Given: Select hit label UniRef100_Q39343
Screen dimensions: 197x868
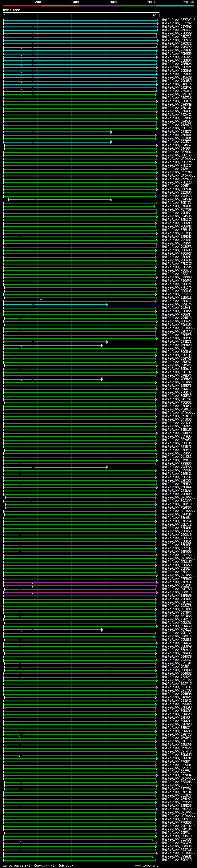Looking at the screenshot, I should click(177, 91).
